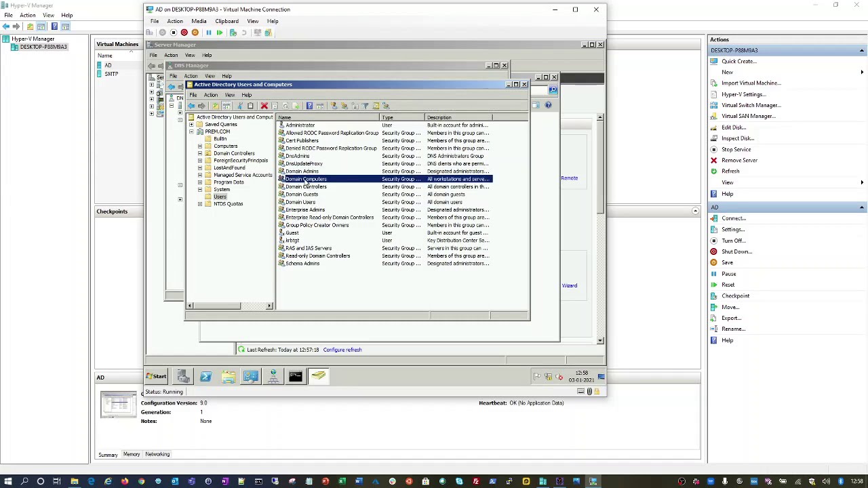Screen dimensions: 868x488
Task: Click the orange Save state icon in VM toolbar
Action: tap(195, 33)
